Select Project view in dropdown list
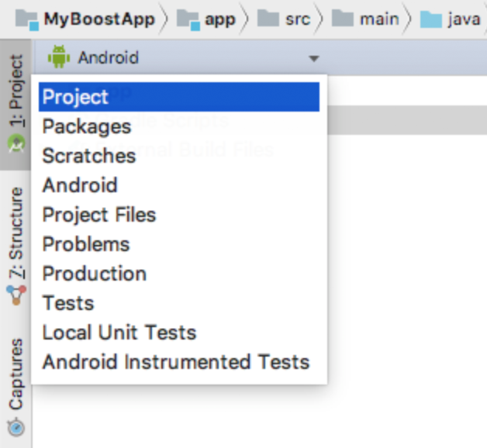Image resolution: width=487 pixels, height=448 pixels. 179,97
